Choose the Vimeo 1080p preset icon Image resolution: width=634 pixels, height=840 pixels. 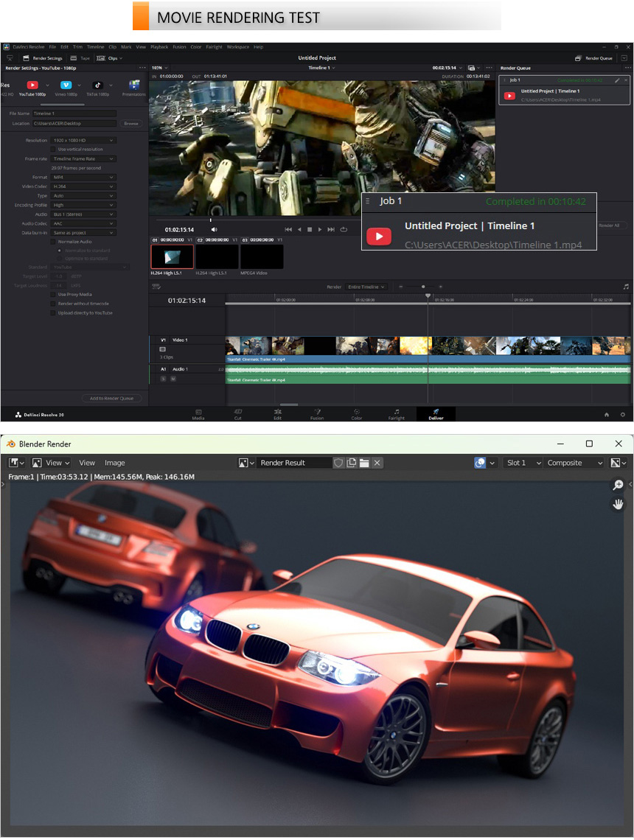[x=66, y=85]
